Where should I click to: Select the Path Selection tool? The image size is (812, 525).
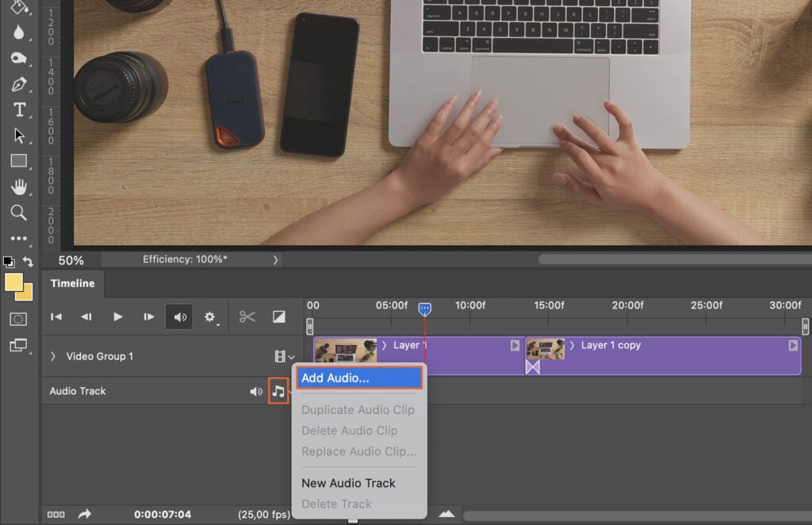(x=20, y=135)
